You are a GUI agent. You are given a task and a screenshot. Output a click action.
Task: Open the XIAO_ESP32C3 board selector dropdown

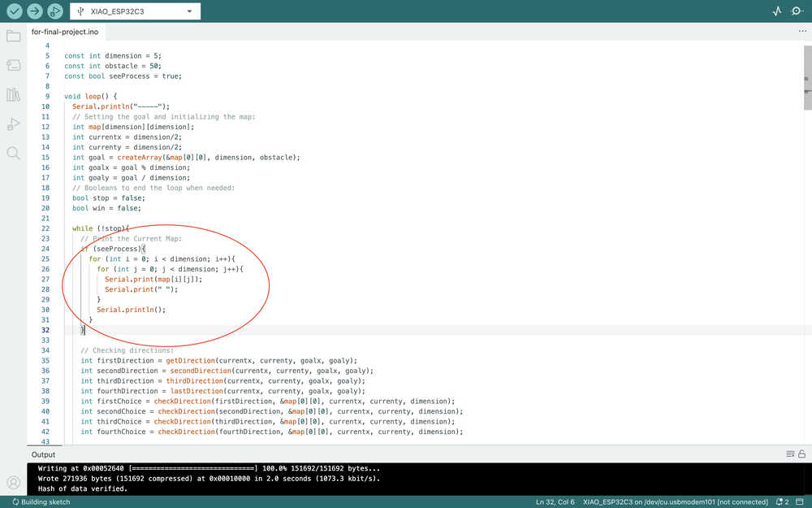coord(135,11)
